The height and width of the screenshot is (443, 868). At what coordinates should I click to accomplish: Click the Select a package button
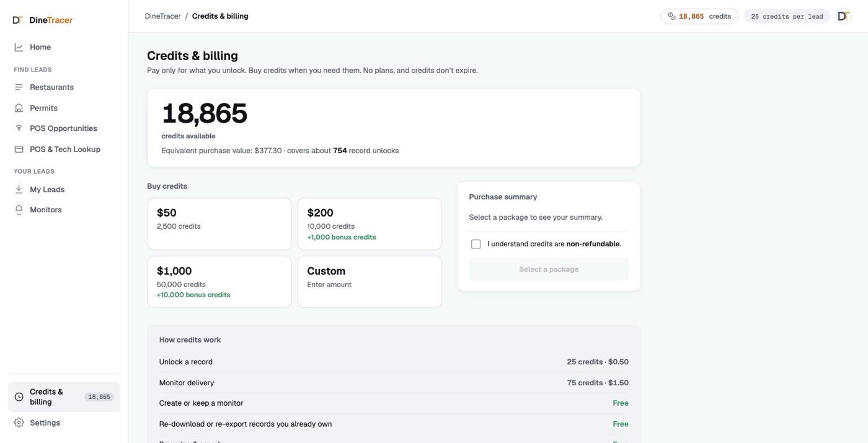coord(549,269)
